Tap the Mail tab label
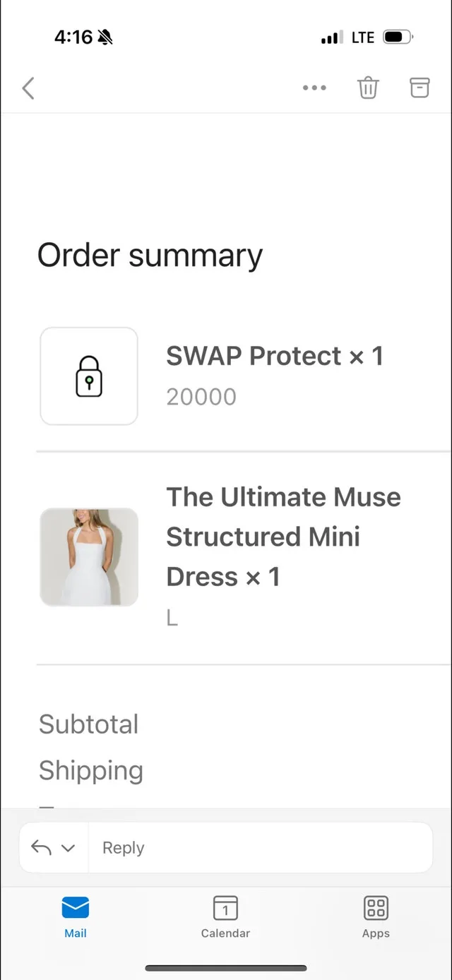This screenshot has width=452, height=980. click(x=76, y=932)
